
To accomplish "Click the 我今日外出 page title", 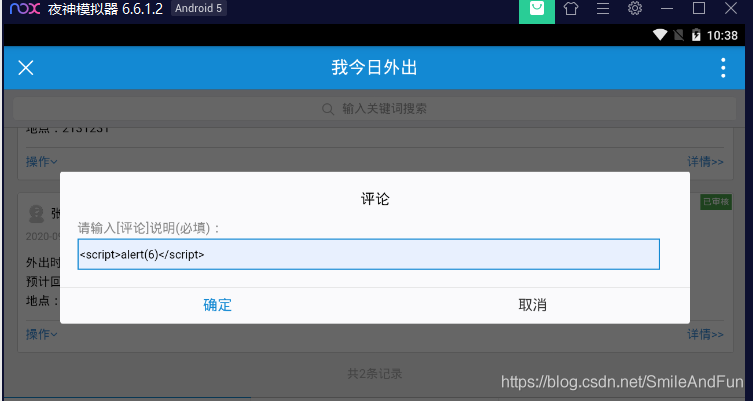I will tap(375, 68).
